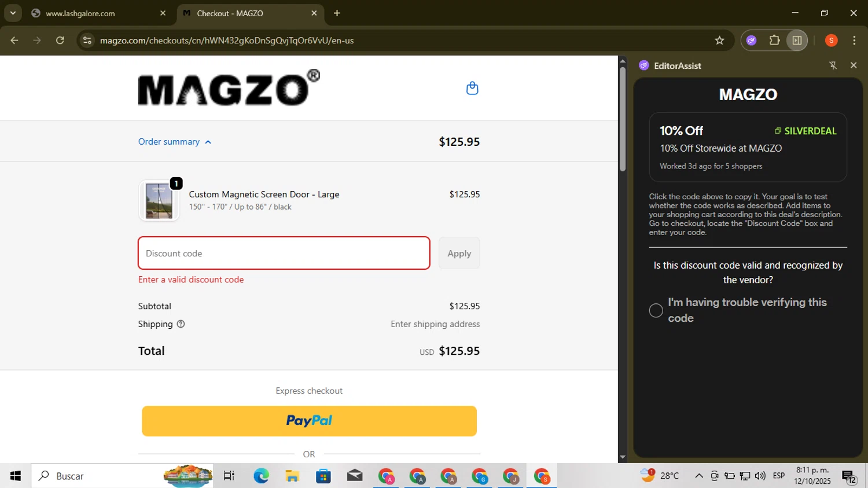Click the address bar URL
Image resolution: width=868 pixels, height=488 pixels.
coord(227,41)
